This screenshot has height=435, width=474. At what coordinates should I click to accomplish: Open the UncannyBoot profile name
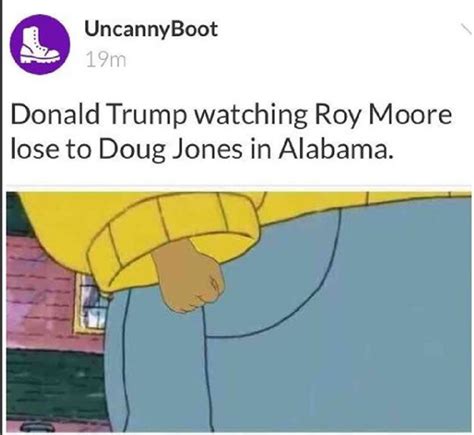tap(151, 29)
